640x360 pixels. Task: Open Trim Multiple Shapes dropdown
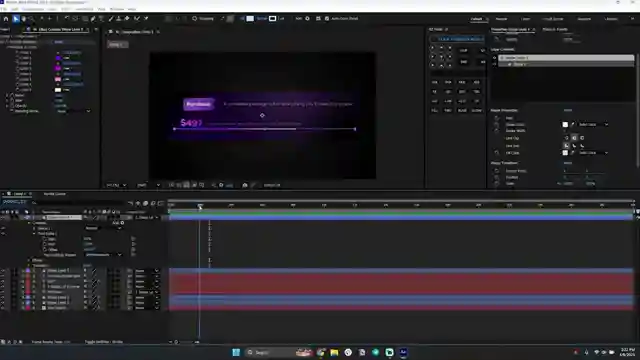[x=104, y=255]
